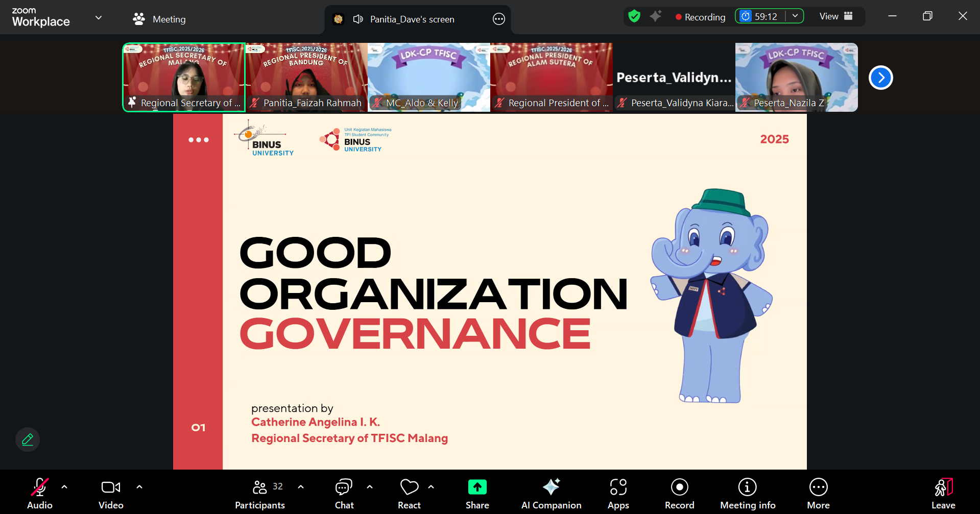Open Meeting info

[x=747, y=493]
